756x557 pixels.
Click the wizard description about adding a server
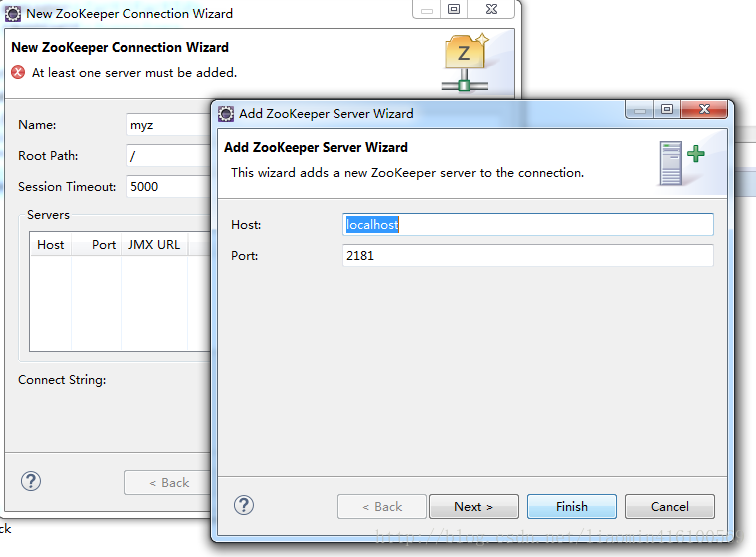point(407,173)
